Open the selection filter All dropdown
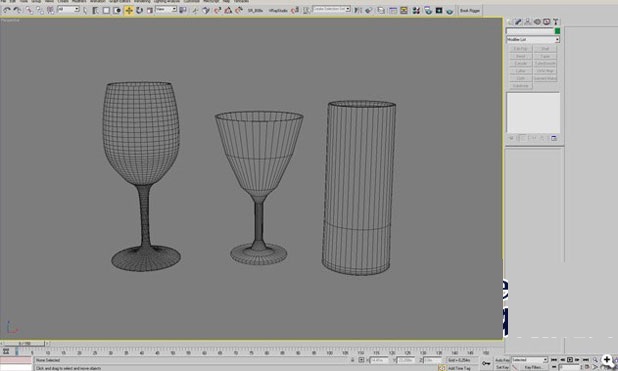The width and height of the screenshot is (618, 371). (x=69, y=9)
